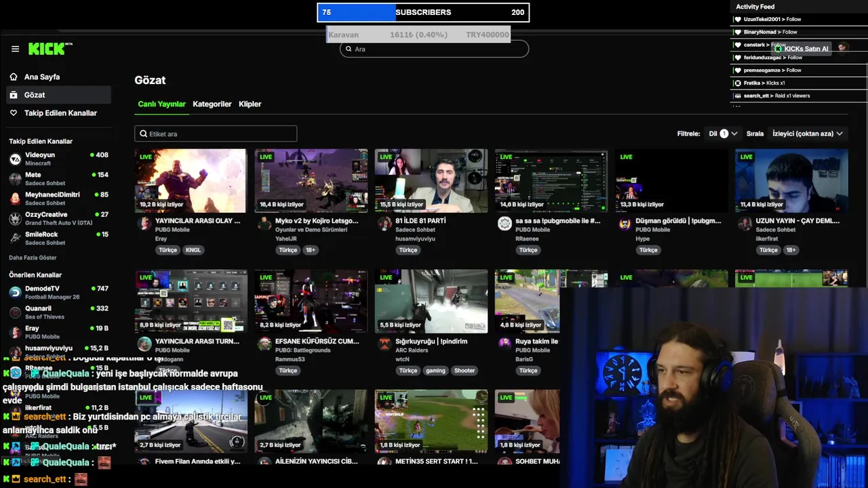Click Eray streamer avatar under first stream
The image size is (868, 488).
144,224
